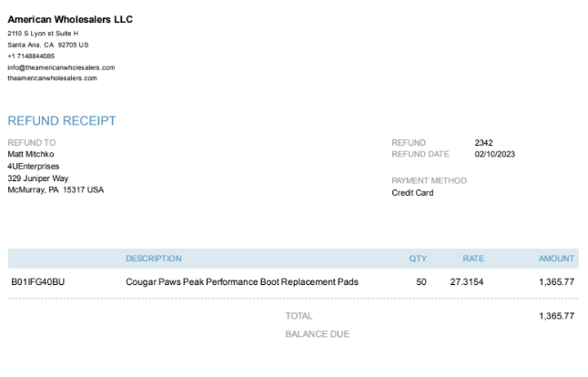Click the Cougar Paws Boot Replacement Pads description
The height and width of the screenshot is (377, 588).
click(242, 281)
